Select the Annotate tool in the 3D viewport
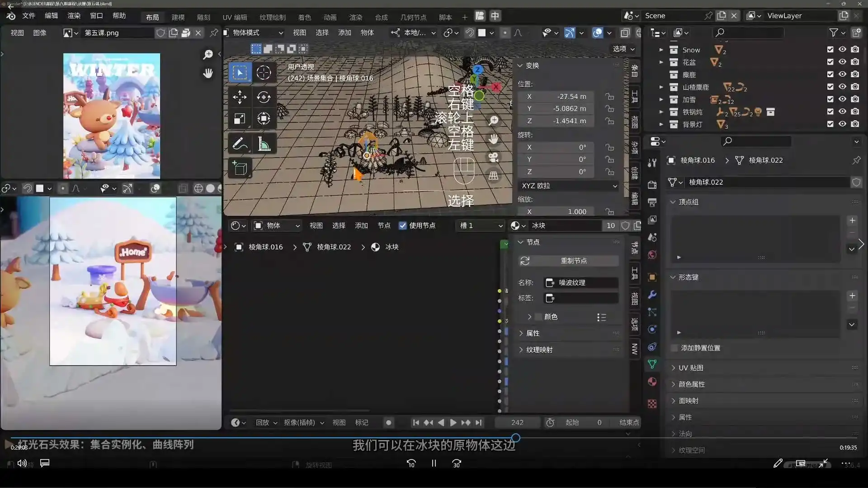 point(240,143)
